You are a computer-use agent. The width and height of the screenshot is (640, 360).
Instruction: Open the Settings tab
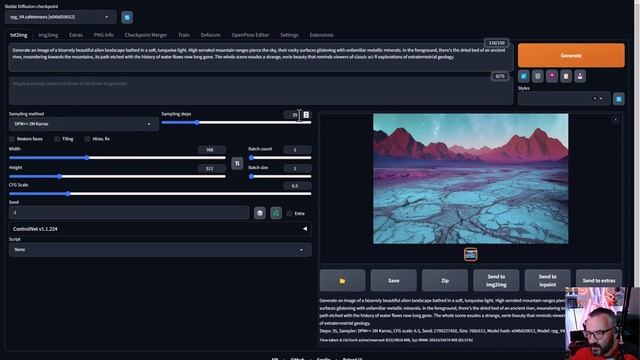[289, 35]
